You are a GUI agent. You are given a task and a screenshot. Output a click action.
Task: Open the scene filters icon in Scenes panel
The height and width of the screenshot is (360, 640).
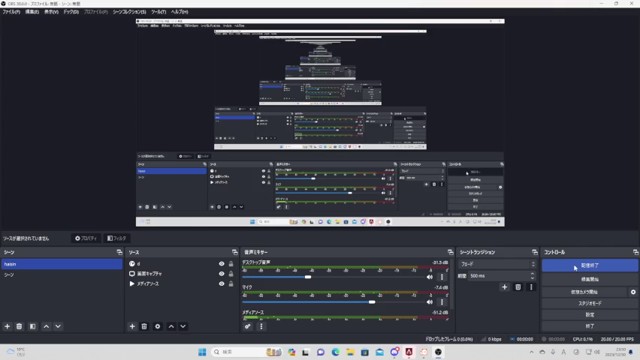pyautogui.click(x=33, y=327)
